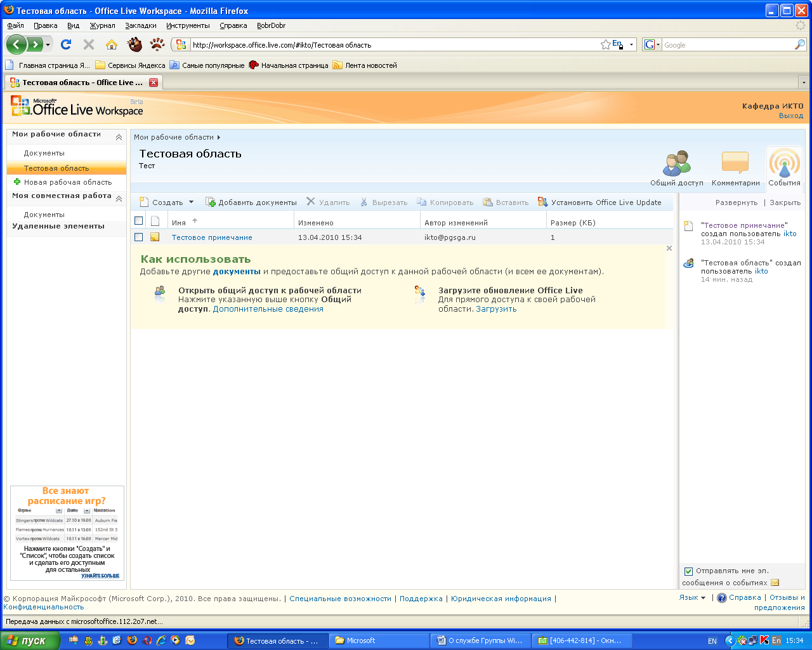Click the Office Live Workspace logo
The image size is (812, 650).
click(x=77, y=107)
